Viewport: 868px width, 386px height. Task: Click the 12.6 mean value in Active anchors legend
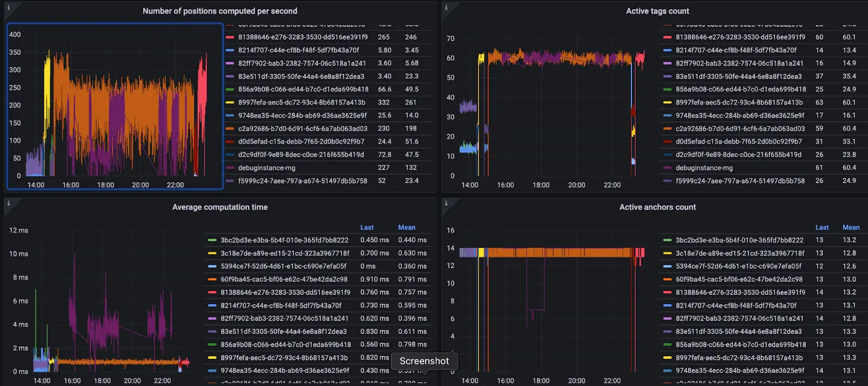coord(849,266)
